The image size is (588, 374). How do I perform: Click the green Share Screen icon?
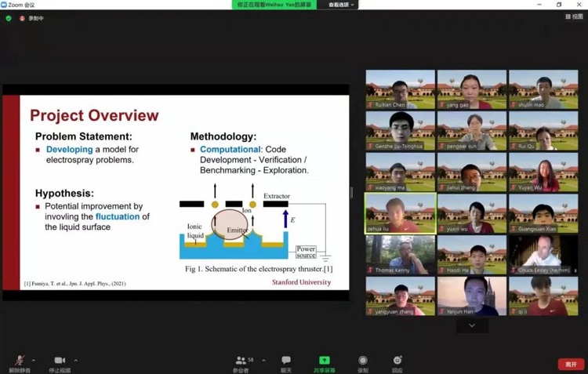click(324, 361)
